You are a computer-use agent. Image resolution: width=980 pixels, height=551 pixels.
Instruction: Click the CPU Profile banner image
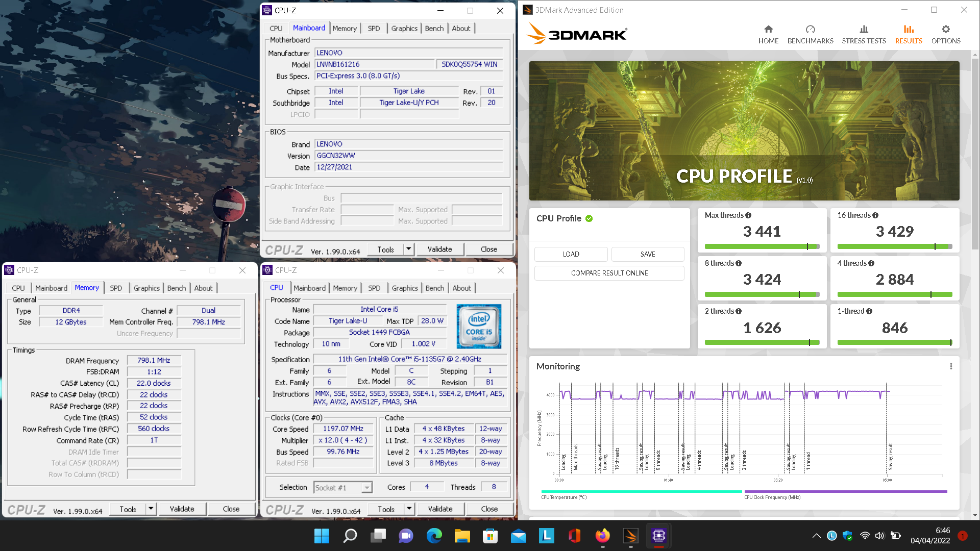(x=744, y=131)
